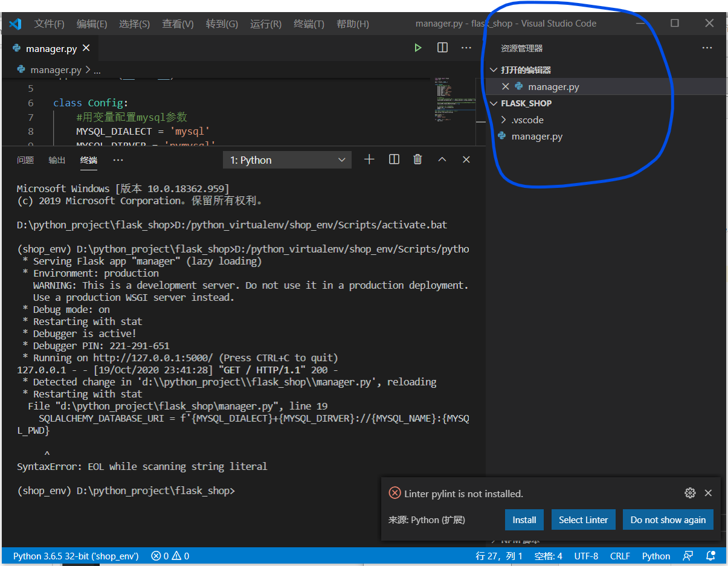This screenshot has height=566, width=728.
Task: Open the errors and warnings counter
Action: [170, 556]
